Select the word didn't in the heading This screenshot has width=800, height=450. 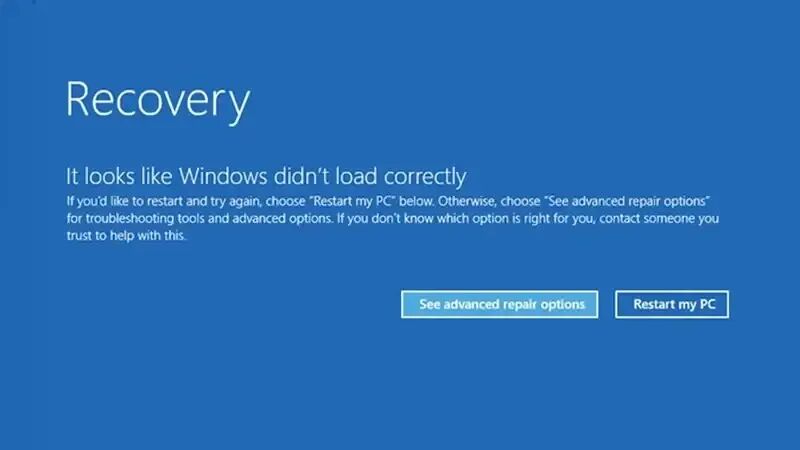tap(302, 177)
